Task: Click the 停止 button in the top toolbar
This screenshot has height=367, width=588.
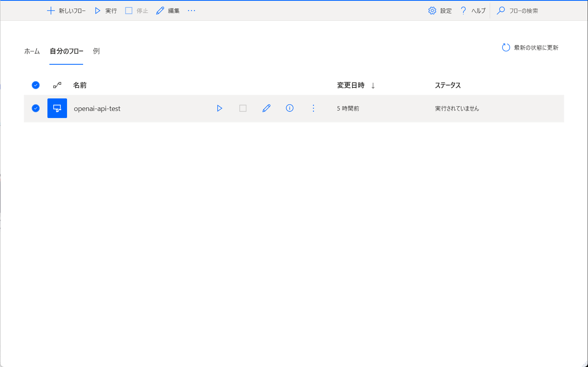Action: pyautogui.click(x=136, y=11)
